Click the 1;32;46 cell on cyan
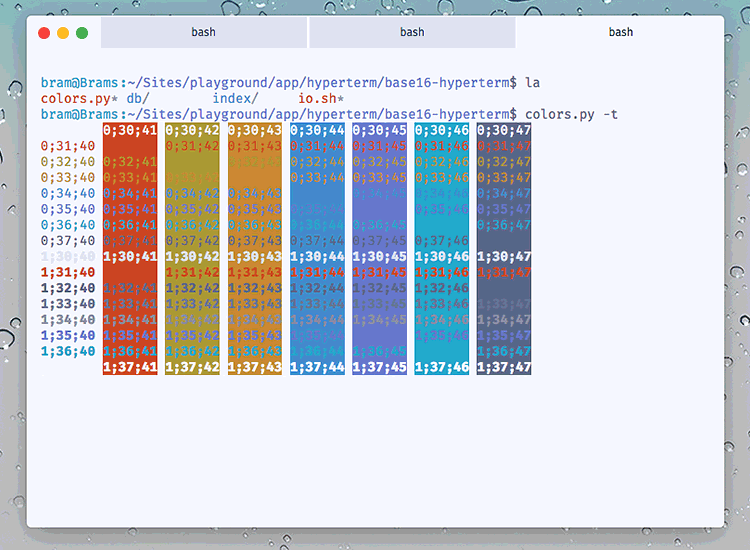750x550 pixels. tap(441, 288)
